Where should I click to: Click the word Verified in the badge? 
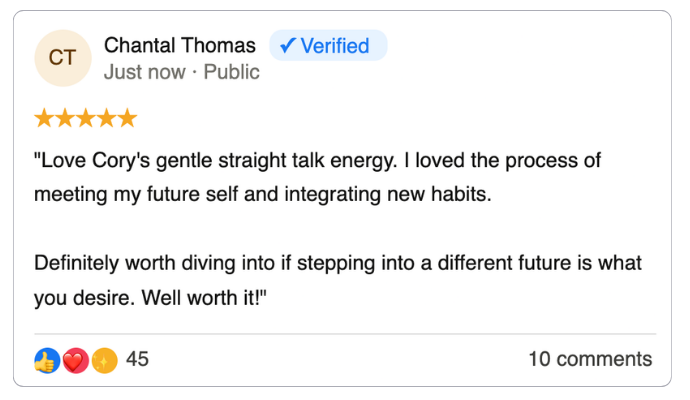[337, 45]
